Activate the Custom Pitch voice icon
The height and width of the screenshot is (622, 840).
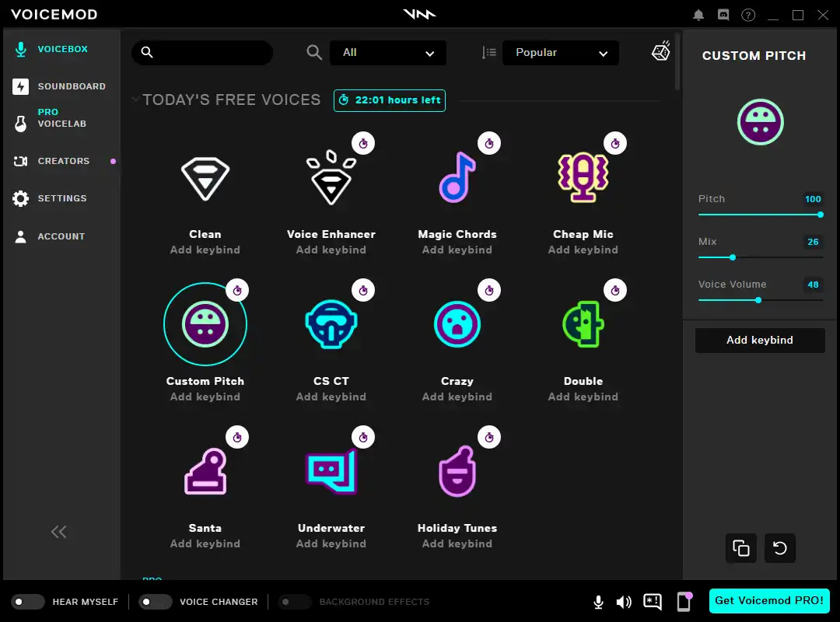(205, 324)
